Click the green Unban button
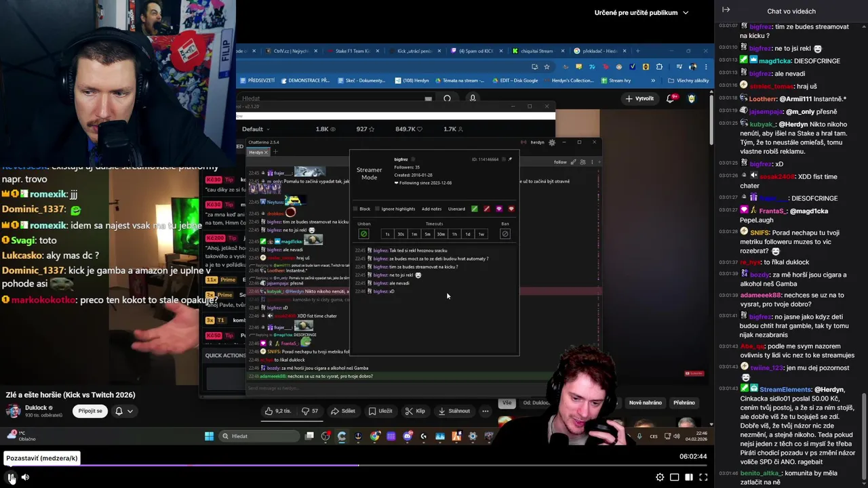 [363, 234]
